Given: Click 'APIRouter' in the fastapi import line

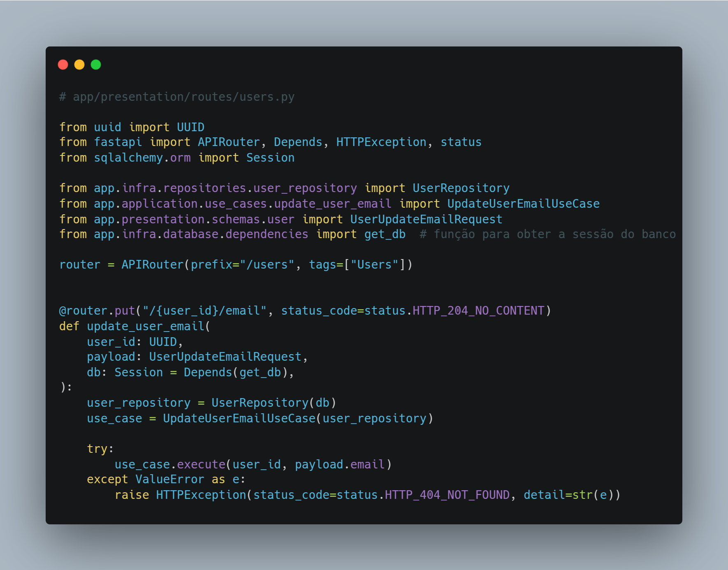Looking at the screenshot, I should pyautogui.click(x=229, y=142).
